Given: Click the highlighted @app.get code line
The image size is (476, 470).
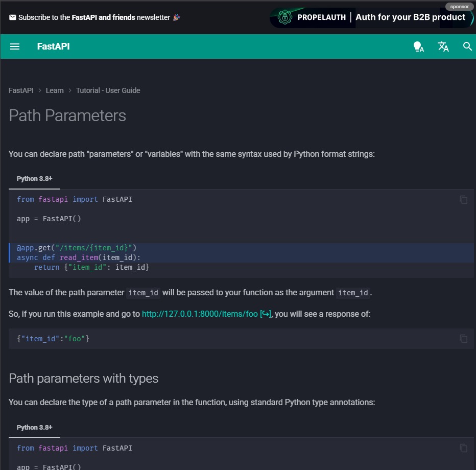Looking at the screenshot, I should 76,248.
